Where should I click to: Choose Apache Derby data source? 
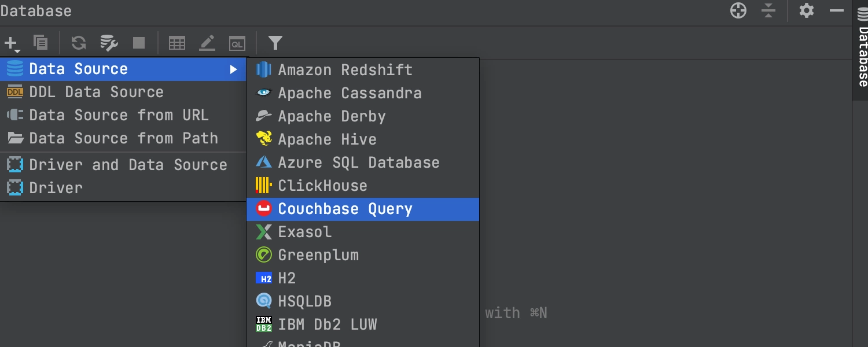click(x=363, y=116)
